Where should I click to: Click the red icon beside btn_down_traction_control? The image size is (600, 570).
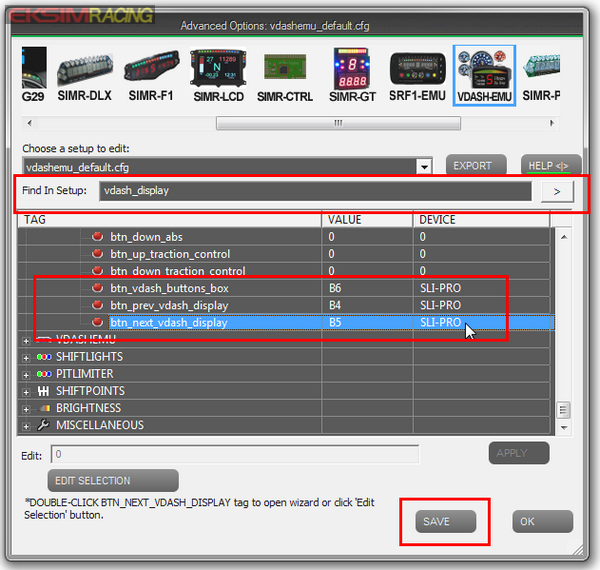[98, 270]
